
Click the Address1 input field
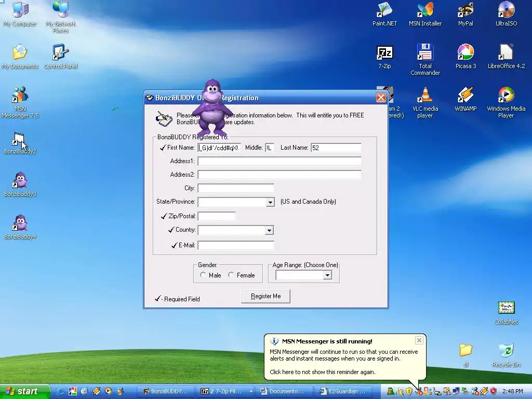coord(280,161)
